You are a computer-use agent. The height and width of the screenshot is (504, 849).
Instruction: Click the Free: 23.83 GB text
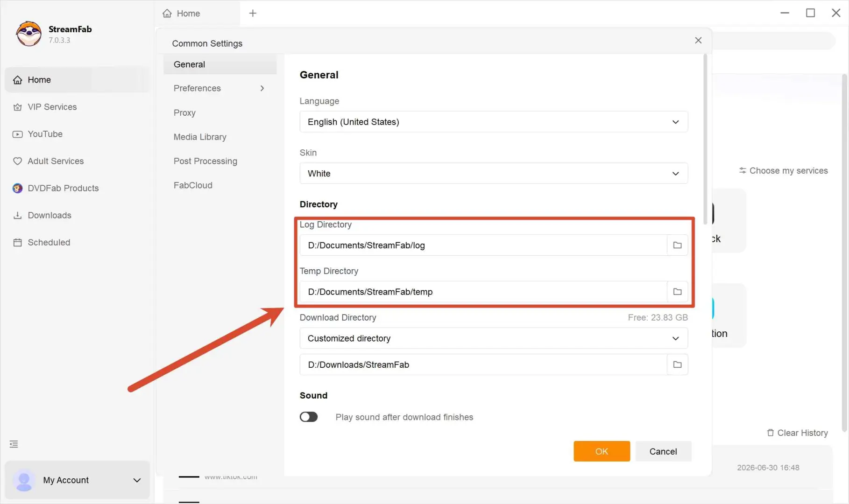[658, 317]
